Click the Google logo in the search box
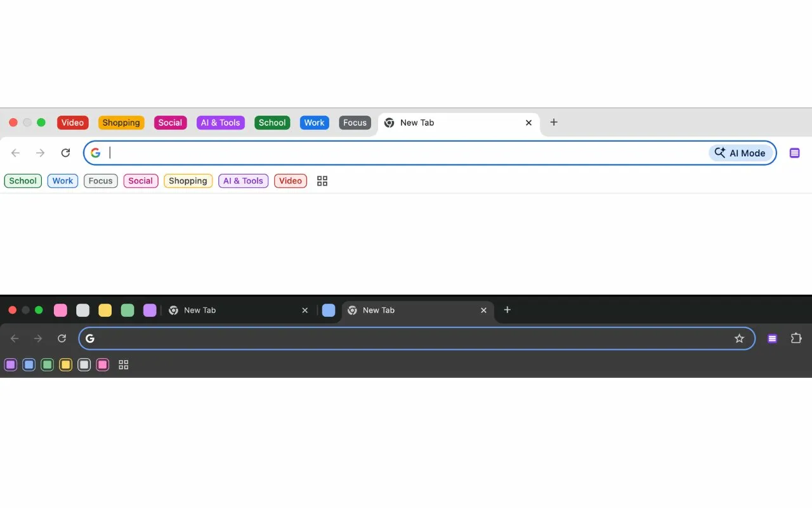 click(96, 152)
